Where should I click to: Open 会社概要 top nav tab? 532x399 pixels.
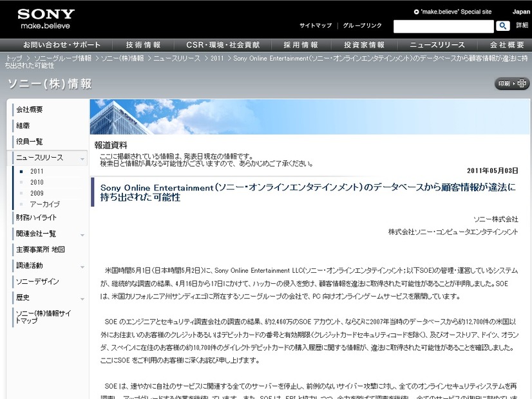coord(507,45)
